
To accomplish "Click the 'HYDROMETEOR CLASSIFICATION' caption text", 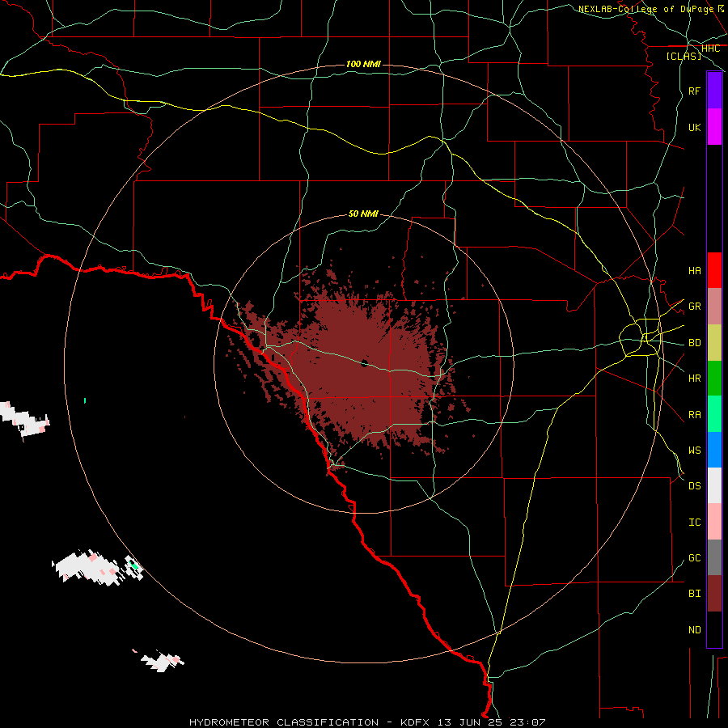I will click(x=284, y=722).
